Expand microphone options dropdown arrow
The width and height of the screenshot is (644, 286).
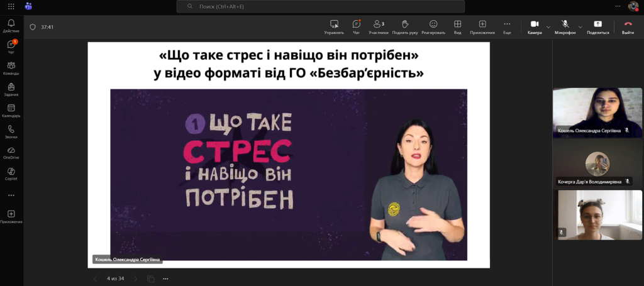click(x=580, y=27)
